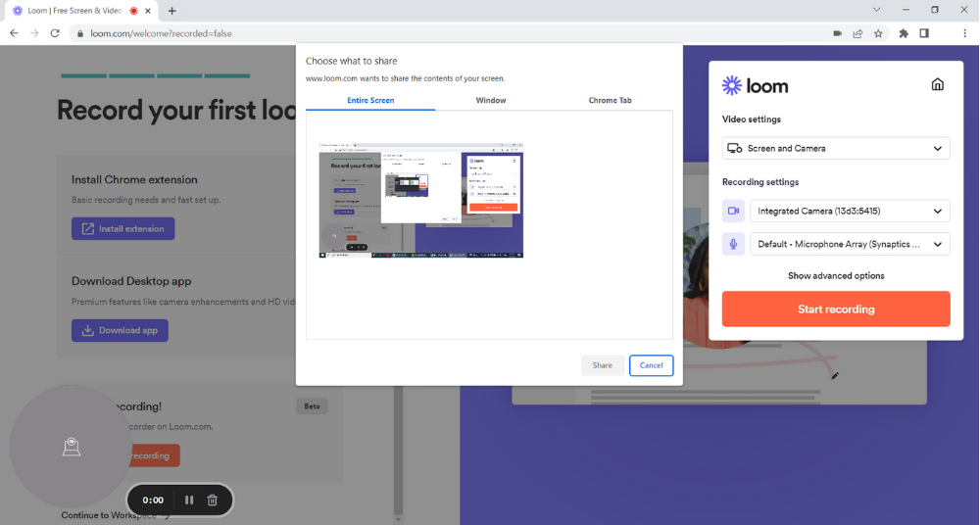Click the Download Desktop app heading

pos(131,281)
